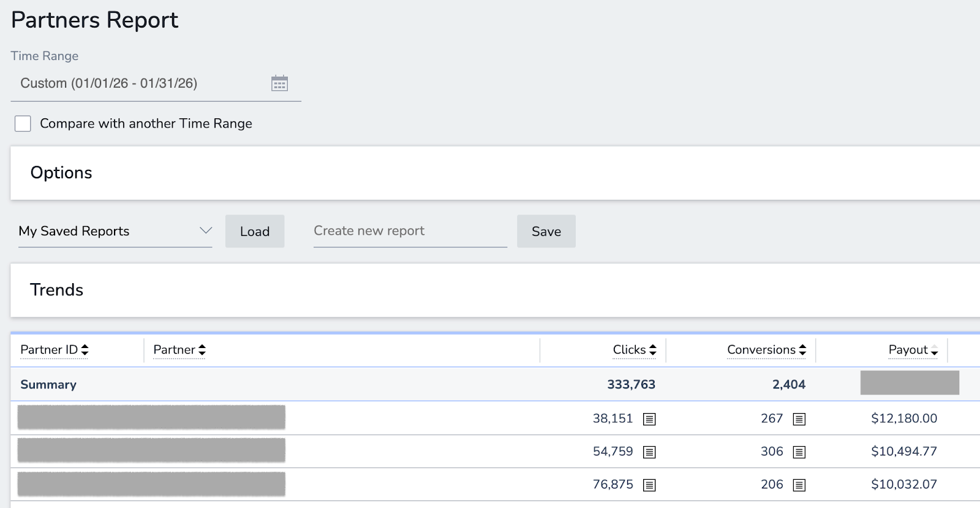The height and width of the screenshot is (508, 980).
Task: Click the 76,875 clicks value
Action: coord(612,485)
